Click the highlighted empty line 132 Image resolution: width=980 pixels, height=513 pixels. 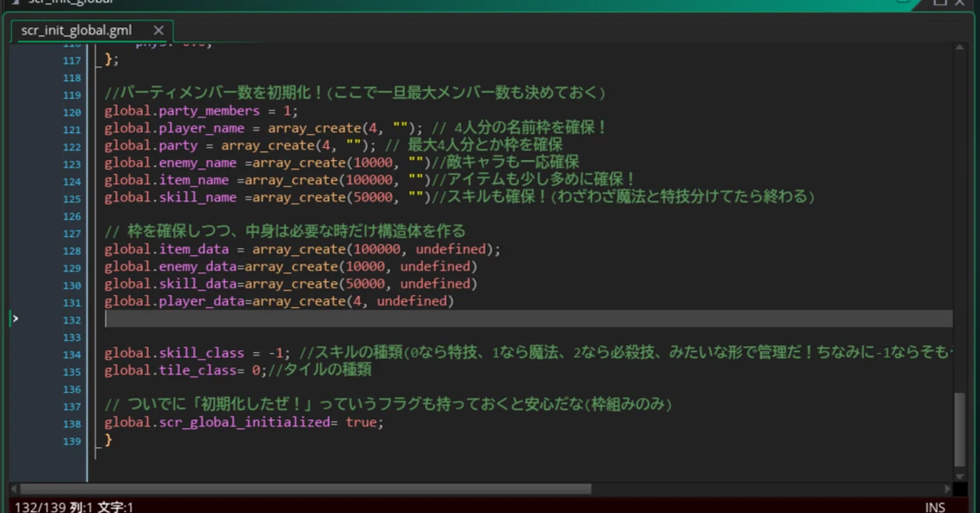(x=528, y=319)
